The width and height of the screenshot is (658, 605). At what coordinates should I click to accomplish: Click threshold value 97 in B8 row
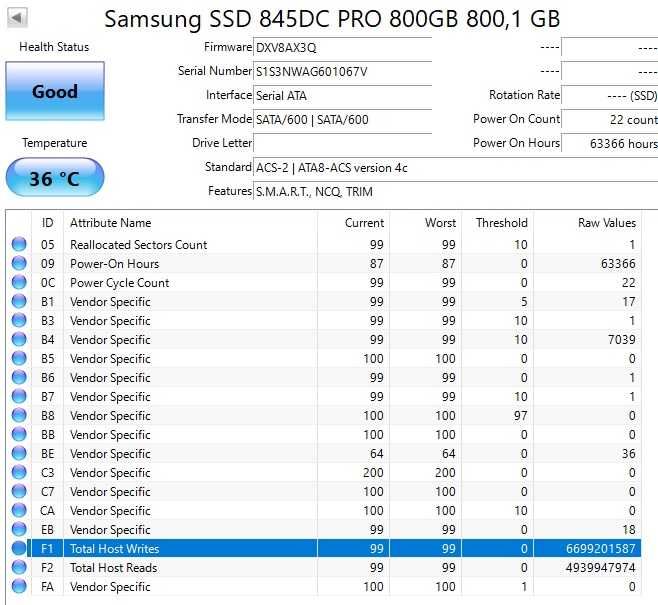520,415
